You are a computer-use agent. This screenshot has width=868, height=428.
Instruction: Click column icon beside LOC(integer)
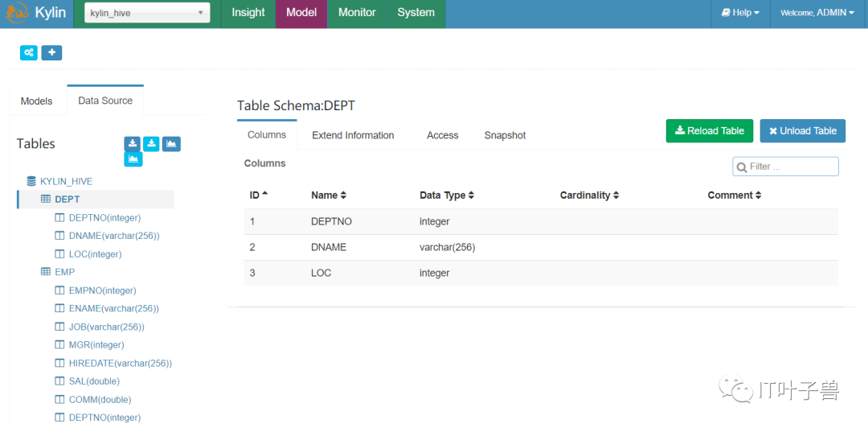(59, 254)
